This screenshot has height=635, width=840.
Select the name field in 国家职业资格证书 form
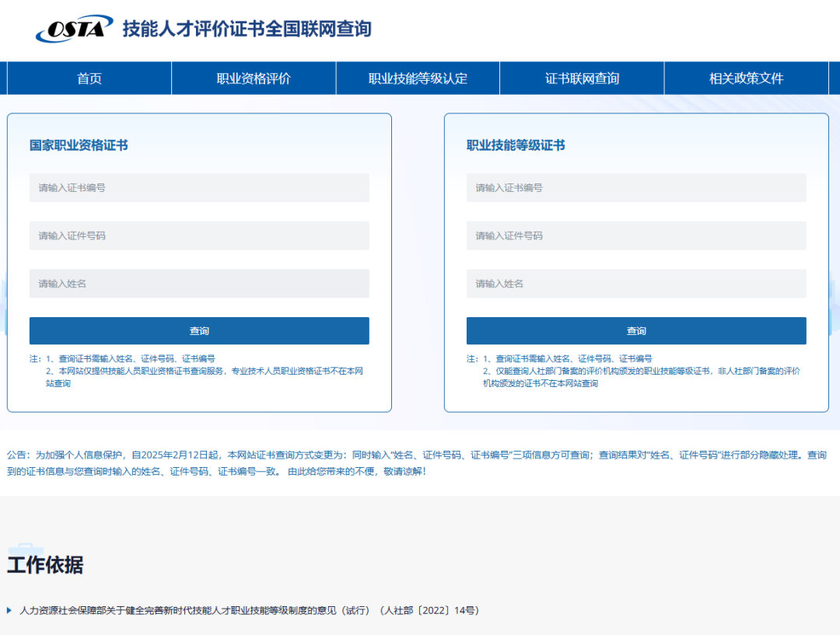tap(199, 284)
